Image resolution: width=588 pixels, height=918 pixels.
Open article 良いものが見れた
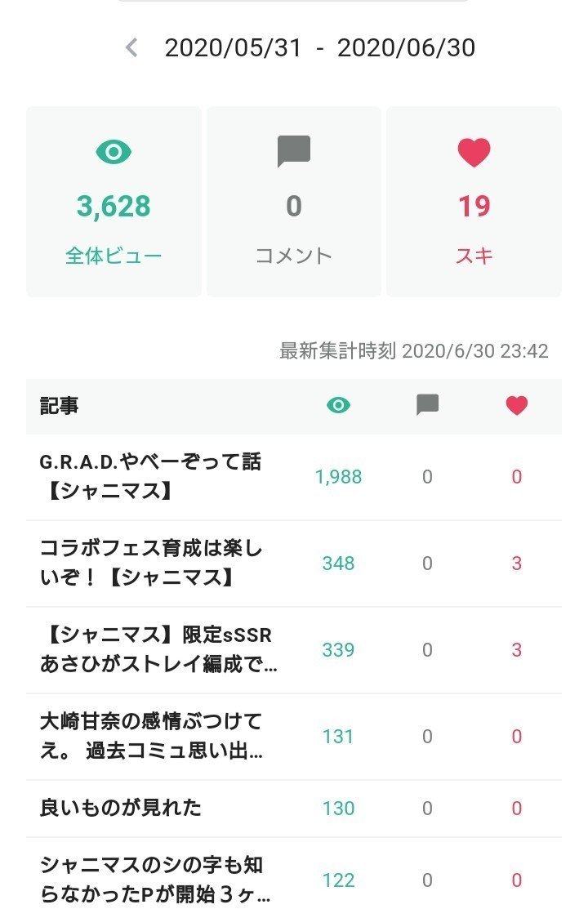click(121, 808)
